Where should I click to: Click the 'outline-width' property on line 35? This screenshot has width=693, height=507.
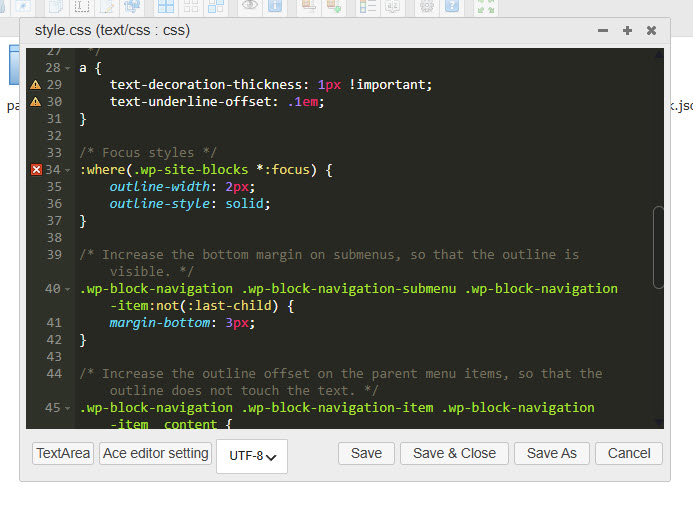click(x=160, y=187)
